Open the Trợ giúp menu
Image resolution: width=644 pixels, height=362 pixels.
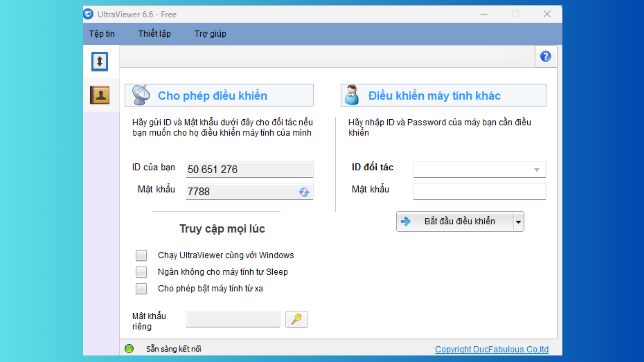click(210, 34)
